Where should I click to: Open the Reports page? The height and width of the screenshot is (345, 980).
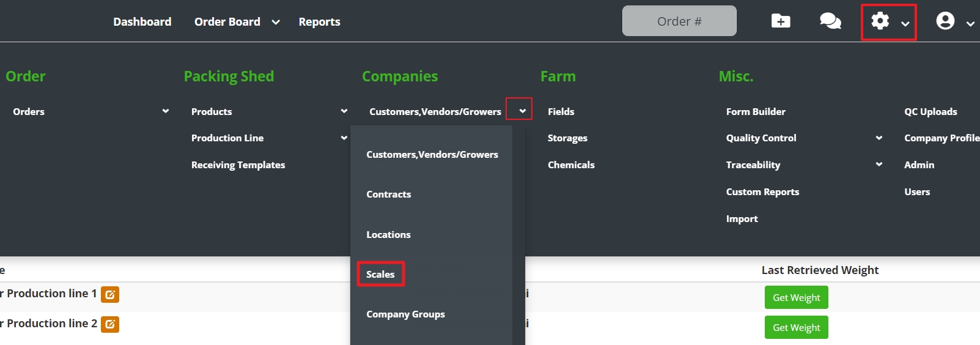[319, 22]
